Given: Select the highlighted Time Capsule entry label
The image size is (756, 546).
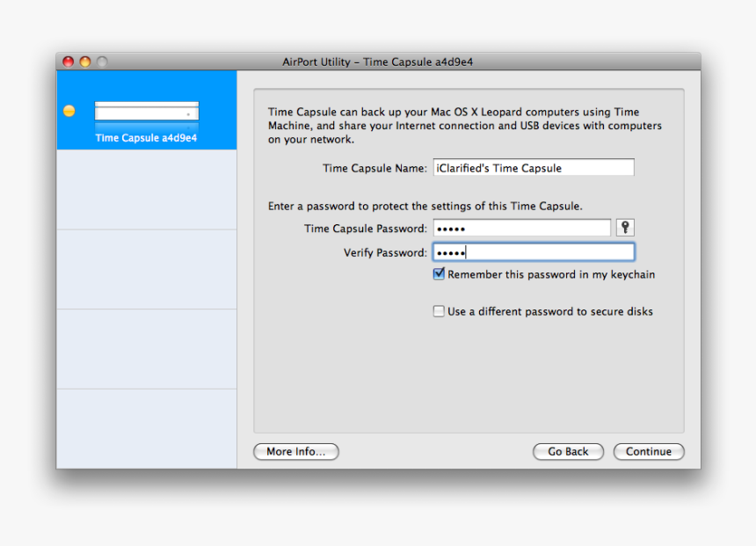Looking at the screenshot, I should (x=146, y=137).
